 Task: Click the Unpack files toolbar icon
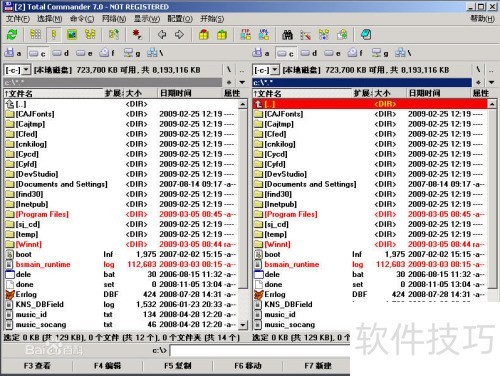[x=222, y=35]
